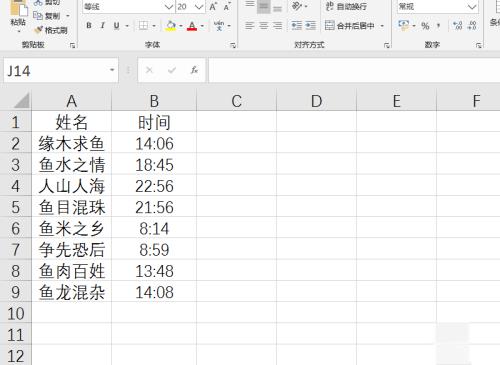Image resolution: width=500 pixels, height=365 pixels.
Task: Align text right
Action: 277,25
